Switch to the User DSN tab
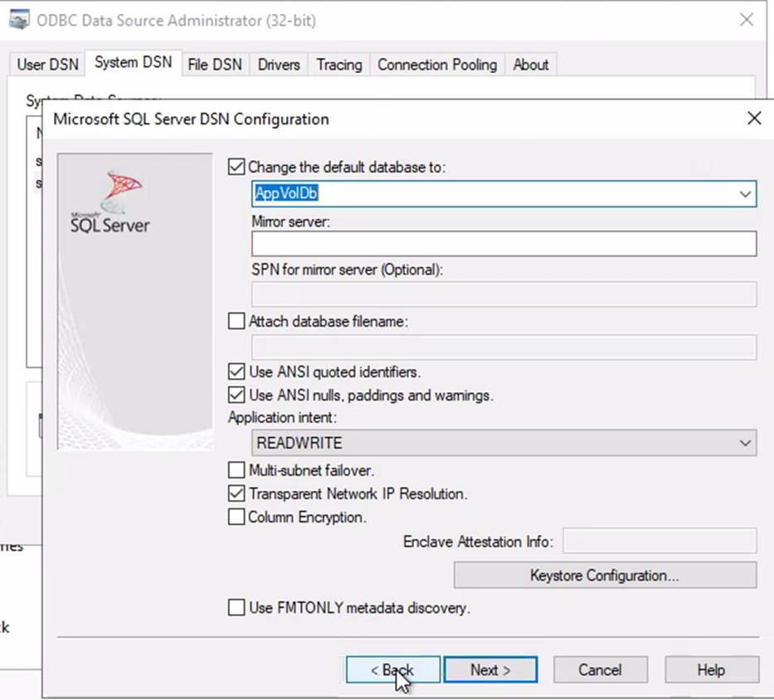The image size is (774, 700). [x=49, y=65]
